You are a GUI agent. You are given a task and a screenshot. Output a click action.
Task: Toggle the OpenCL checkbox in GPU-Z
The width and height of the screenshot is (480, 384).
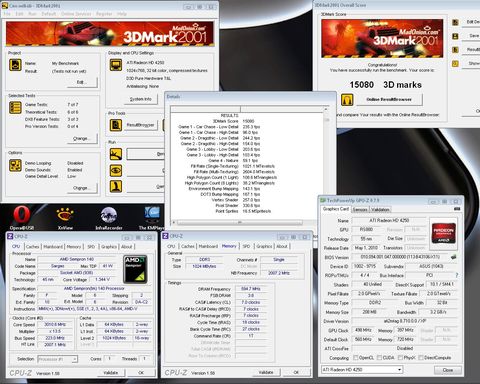pos(356,358)
